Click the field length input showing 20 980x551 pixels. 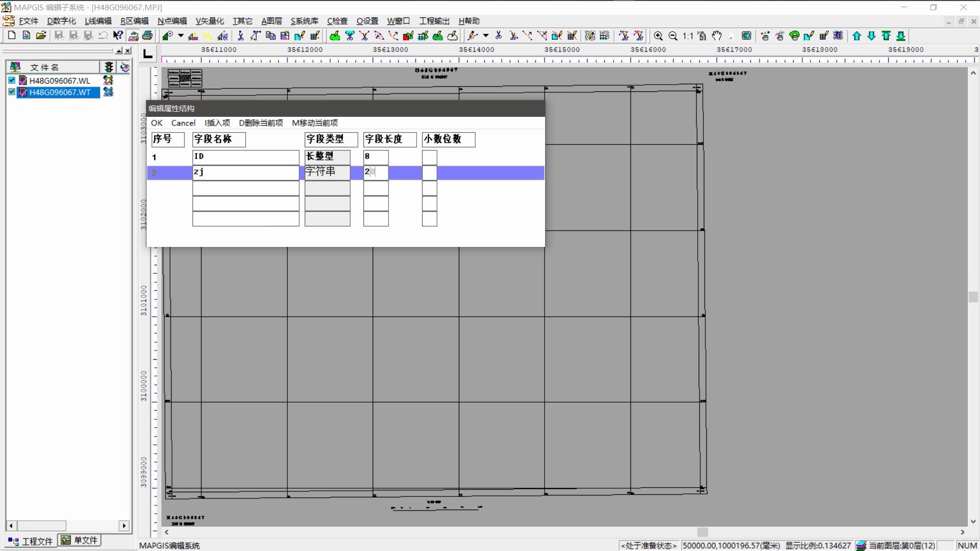click(376, 172)
